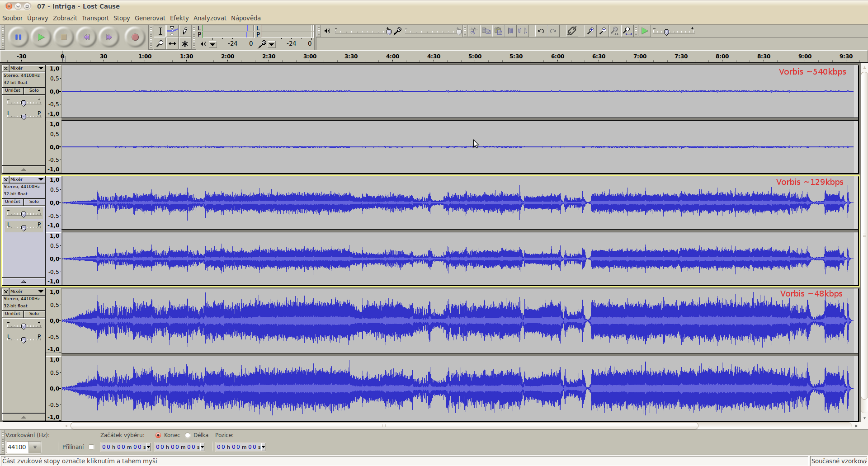Open the Stopy menu
Image resolution: width=868 pixels, height=466 pixels.
tap(122, 18)
